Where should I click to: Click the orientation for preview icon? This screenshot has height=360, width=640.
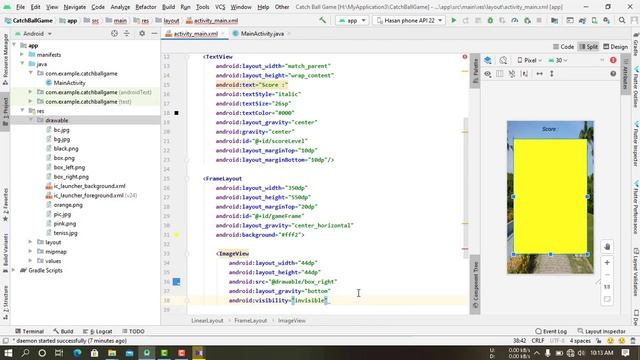point(503,60)
